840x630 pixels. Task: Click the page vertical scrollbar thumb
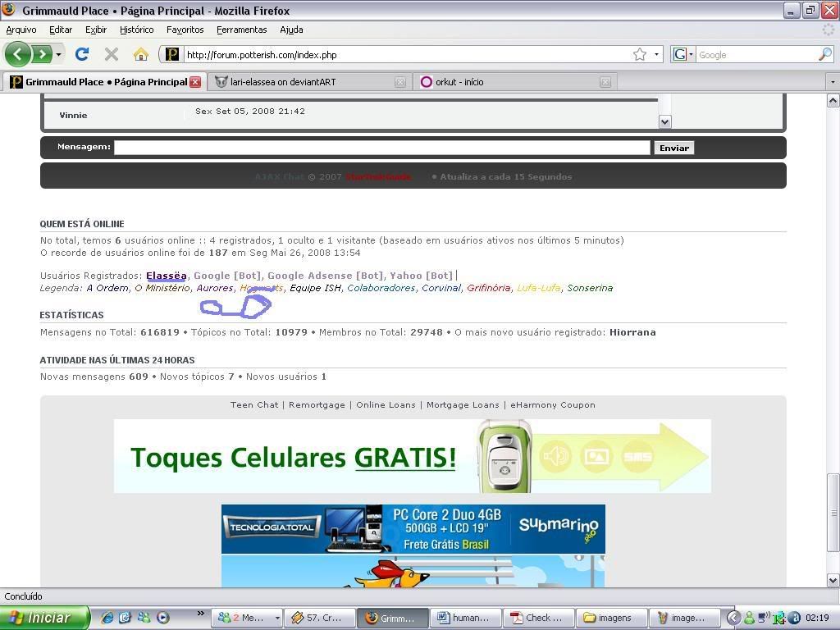click(x=833, y=514)
